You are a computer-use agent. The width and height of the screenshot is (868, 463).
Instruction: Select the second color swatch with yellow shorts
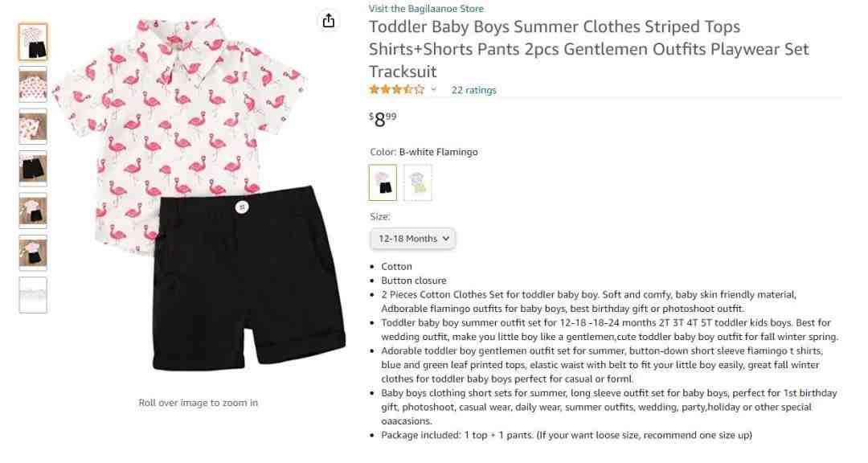pos(417,182)
